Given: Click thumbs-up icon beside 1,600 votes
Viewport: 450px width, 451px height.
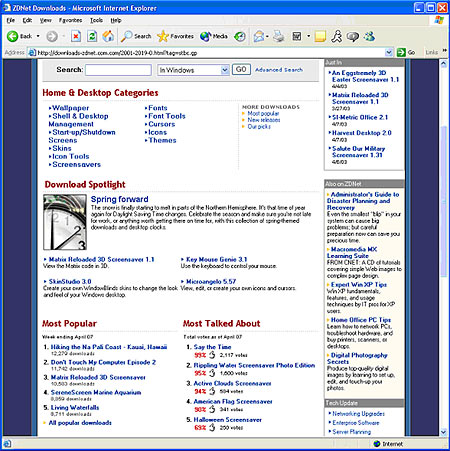Looking at the screenshot, I should (x=212, y=373).
